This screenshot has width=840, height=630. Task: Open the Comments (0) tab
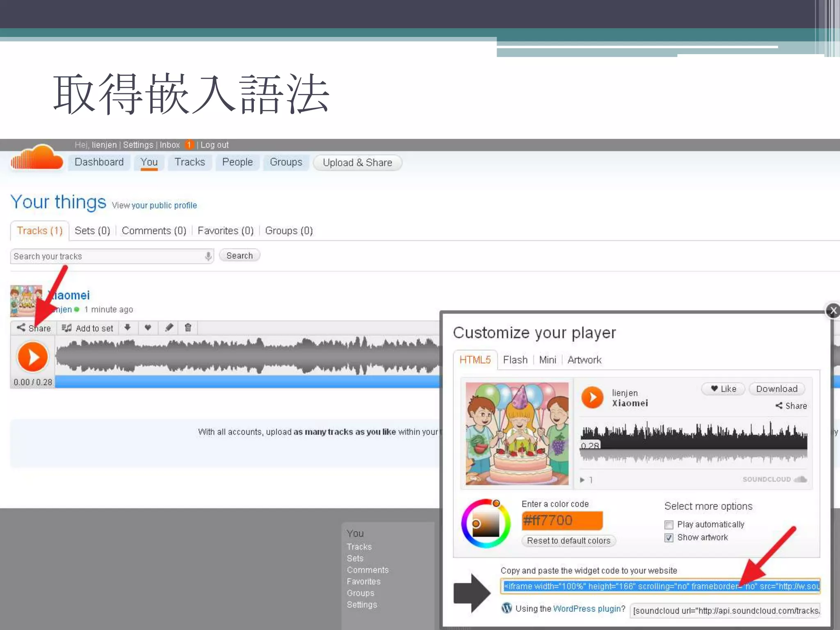pos(154,231)
